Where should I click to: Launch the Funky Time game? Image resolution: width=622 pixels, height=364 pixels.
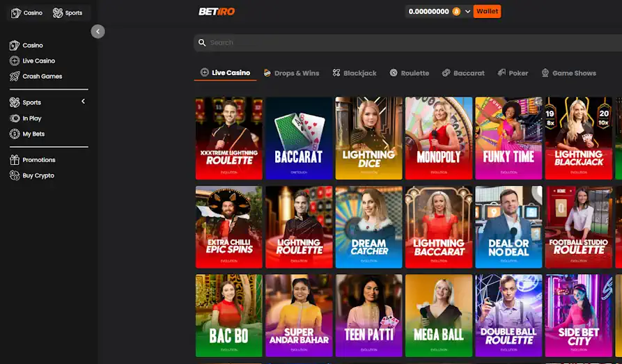click(509, 139)
